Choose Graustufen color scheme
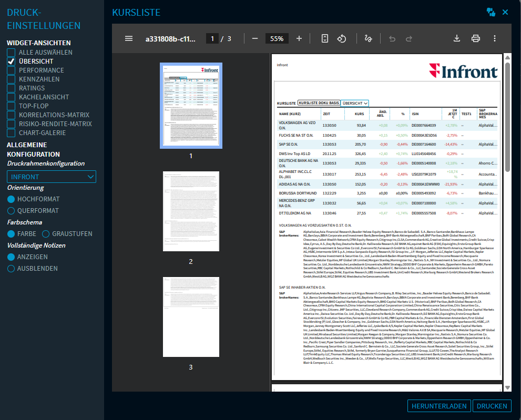This screenshot has height=420, width=521. tap(46, 234)
